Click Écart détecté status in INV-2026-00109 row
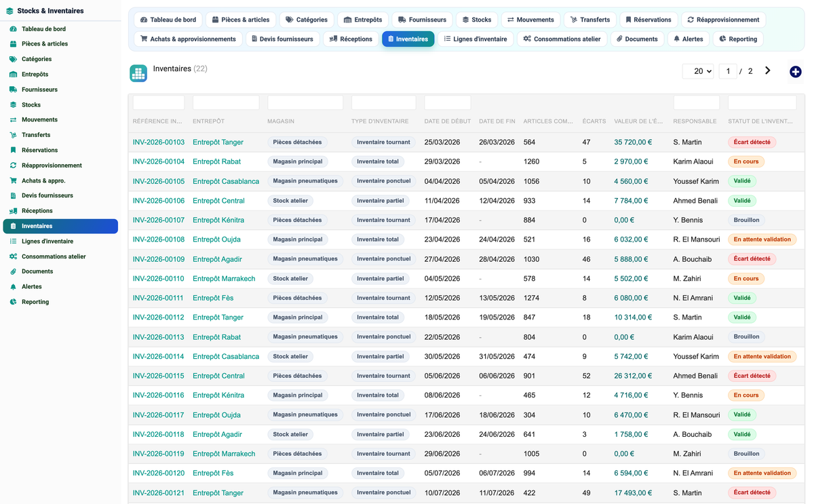Screen dimensions: 814x504 point(752,259)
